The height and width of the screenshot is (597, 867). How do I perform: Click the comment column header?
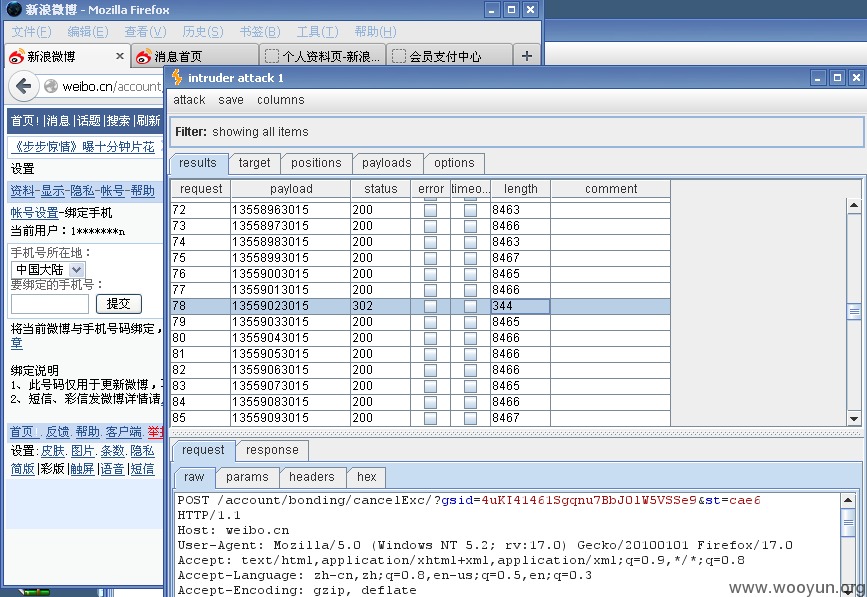click(610, 189)
